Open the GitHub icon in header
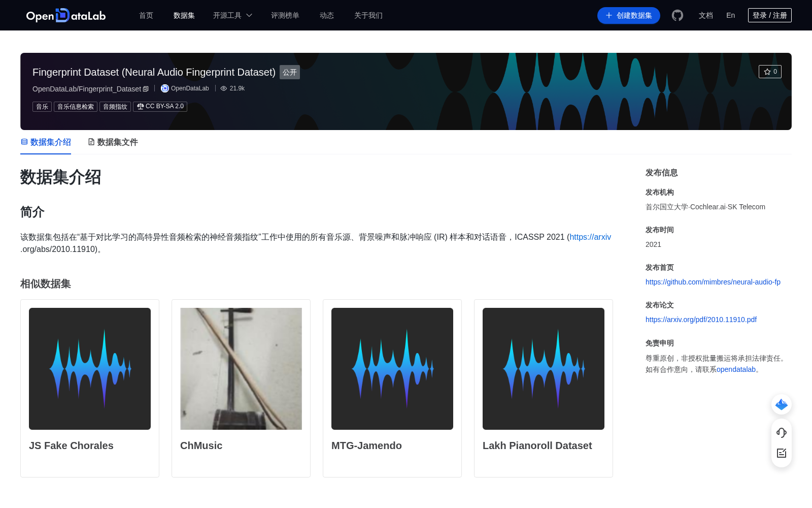 click(x=678, y=15)
